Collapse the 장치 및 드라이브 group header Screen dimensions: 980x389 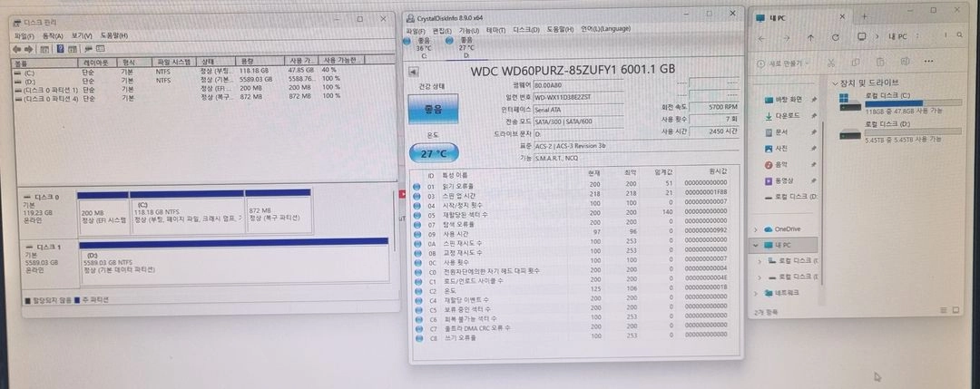(x=836, y=83)
